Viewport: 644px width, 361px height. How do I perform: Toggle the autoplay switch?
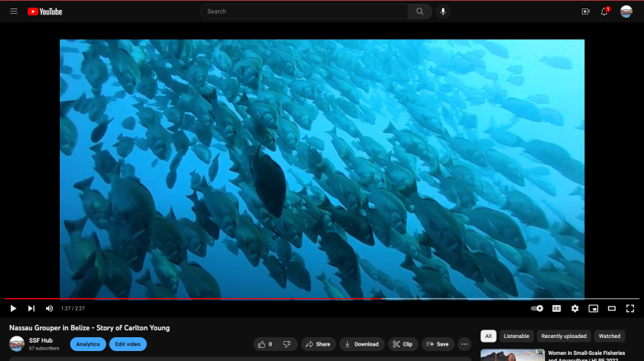pyautogui.click(x=537, y=308)
